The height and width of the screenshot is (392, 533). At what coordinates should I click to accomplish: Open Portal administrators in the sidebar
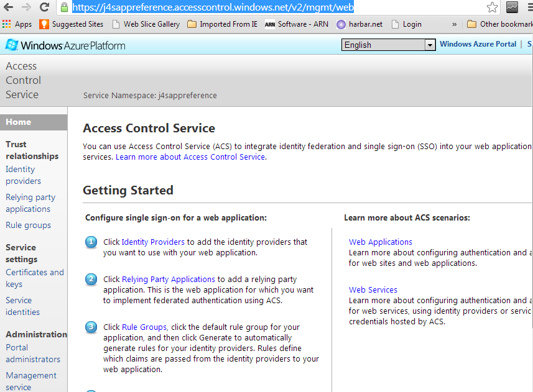tap(32, 353)
